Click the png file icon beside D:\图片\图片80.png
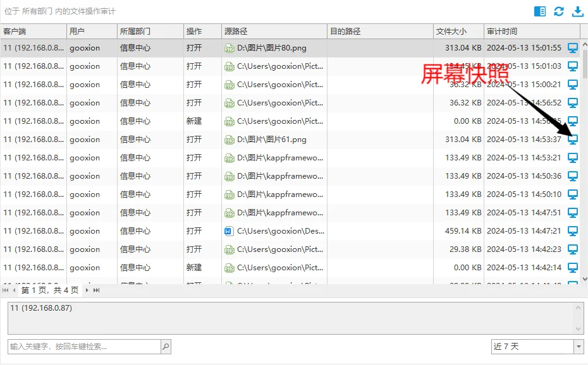 pyautogui.click(x=228, y=47)
